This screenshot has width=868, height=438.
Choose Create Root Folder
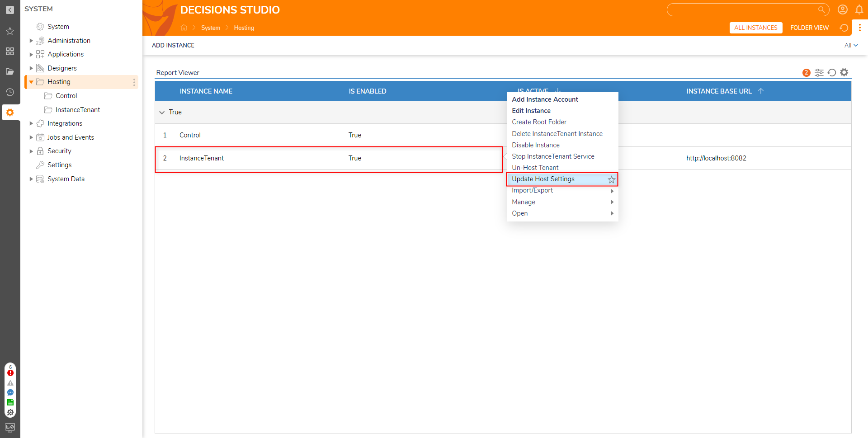(x=539, y=122)
